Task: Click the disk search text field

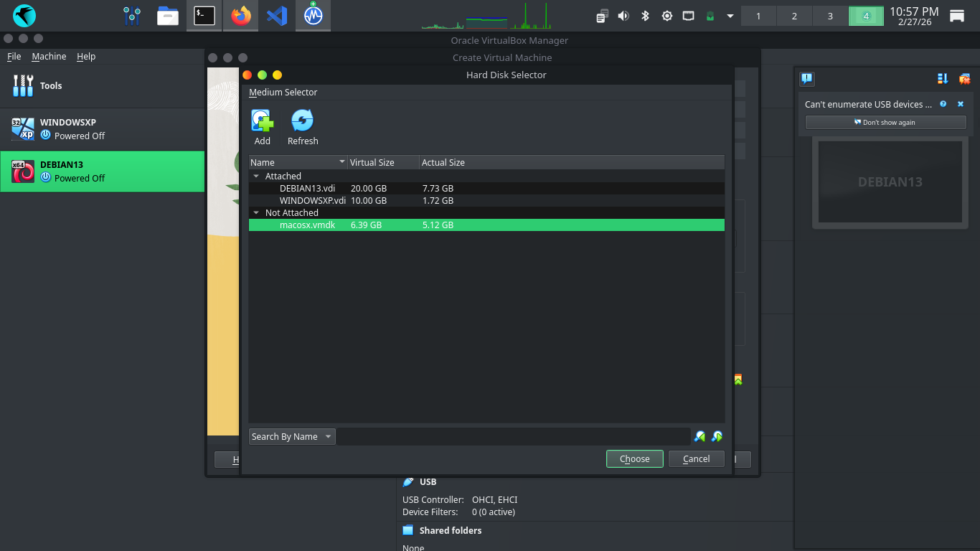Action: [x=513, y=436]
